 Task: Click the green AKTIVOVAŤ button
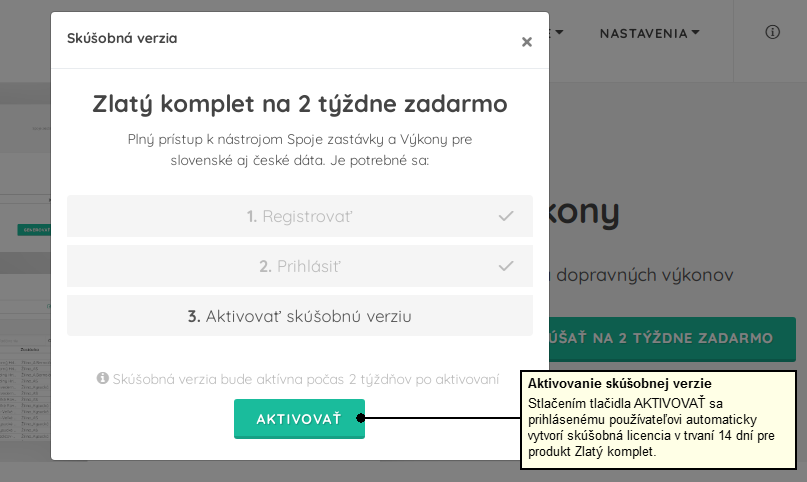pos(299,419)
